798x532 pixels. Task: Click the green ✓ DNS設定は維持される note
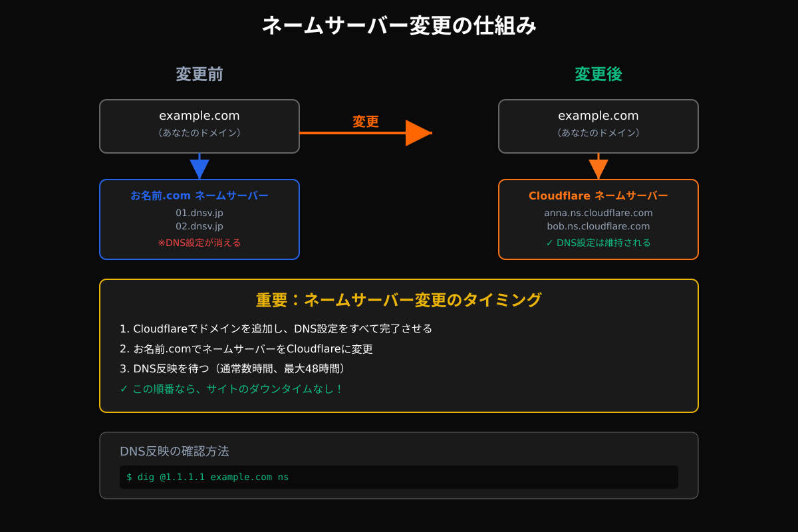tap(598, 243)
